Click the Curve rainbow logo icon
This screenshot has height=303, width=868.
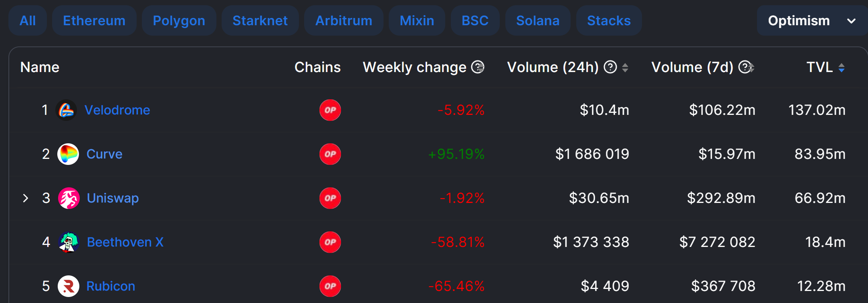68,154
